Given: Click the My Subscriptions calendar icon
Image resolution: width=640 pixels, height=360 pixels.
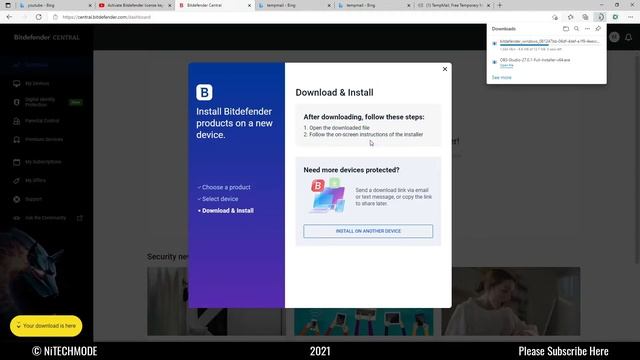Looking at the screenshot, I should (17, 162).
